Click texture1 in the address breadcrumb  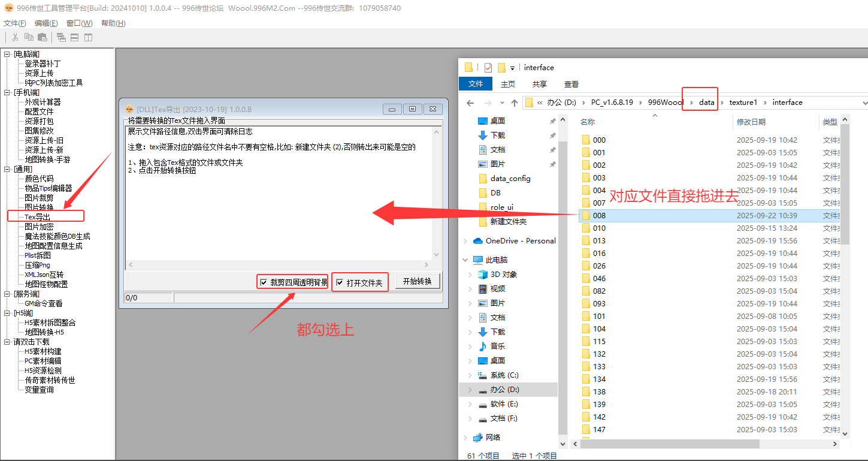pyautogui.click(x=743, y=103)
